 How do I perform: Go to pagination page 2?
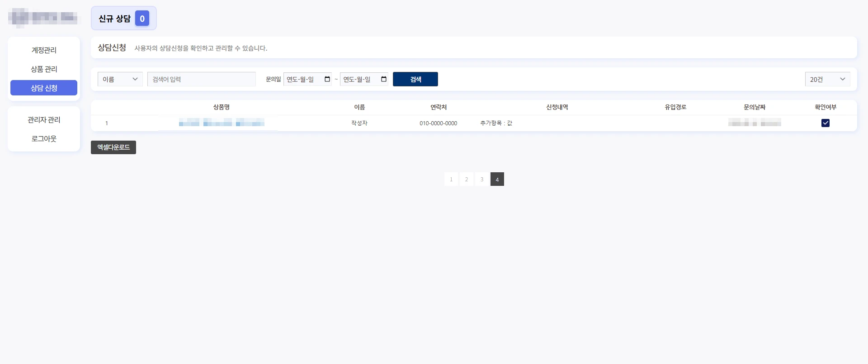coord(467,179)
